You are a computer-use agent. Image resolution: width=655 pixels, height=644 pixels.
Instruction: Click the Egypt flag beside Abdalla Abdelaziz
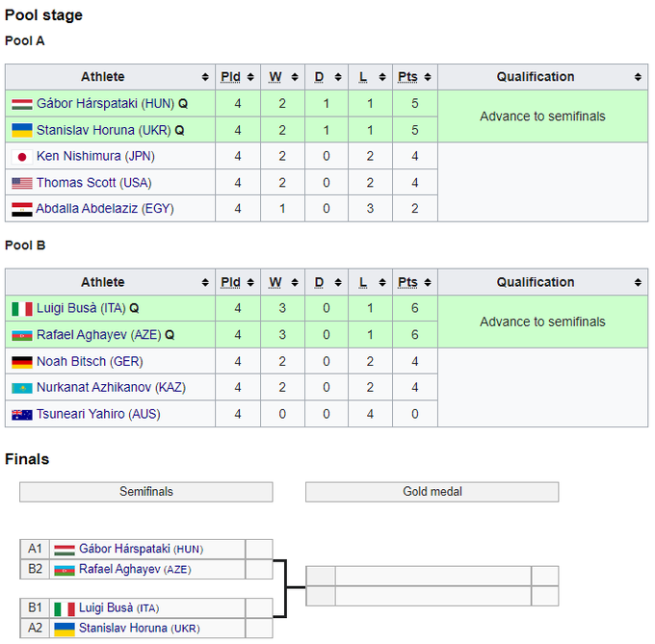21,209
